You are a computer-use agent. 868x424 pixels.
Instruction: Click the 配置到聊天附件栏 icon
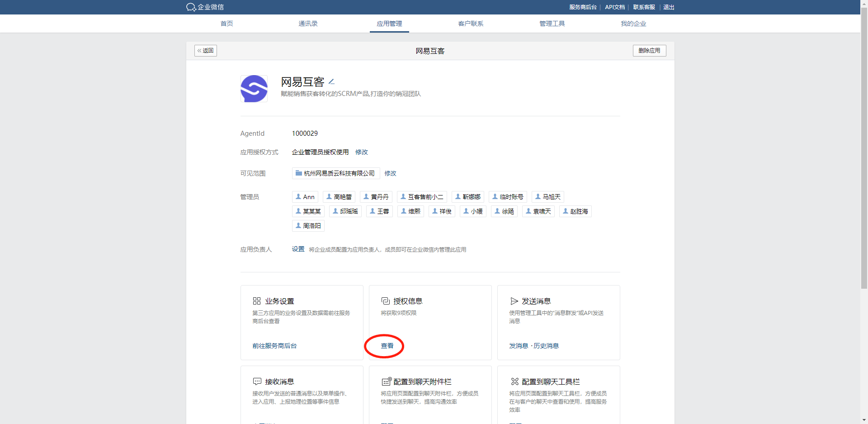tap(386, 381)
